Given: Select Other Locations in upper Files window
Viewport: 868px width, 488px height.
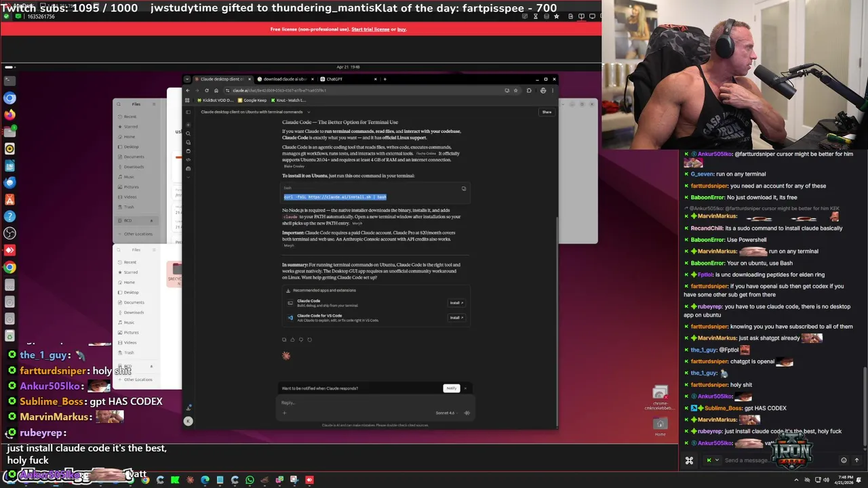Looking at the screenshot, I should click(138, 234).
